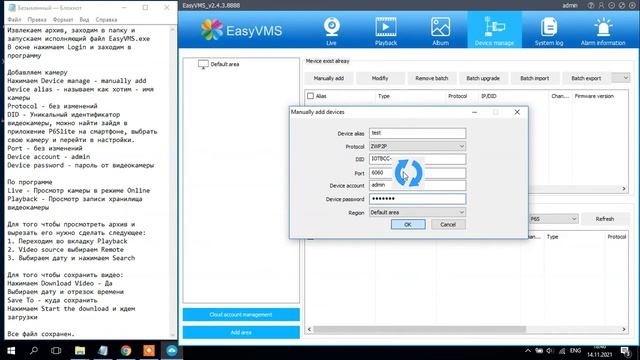Click the help question mark icon in title bar

point(591,5)
